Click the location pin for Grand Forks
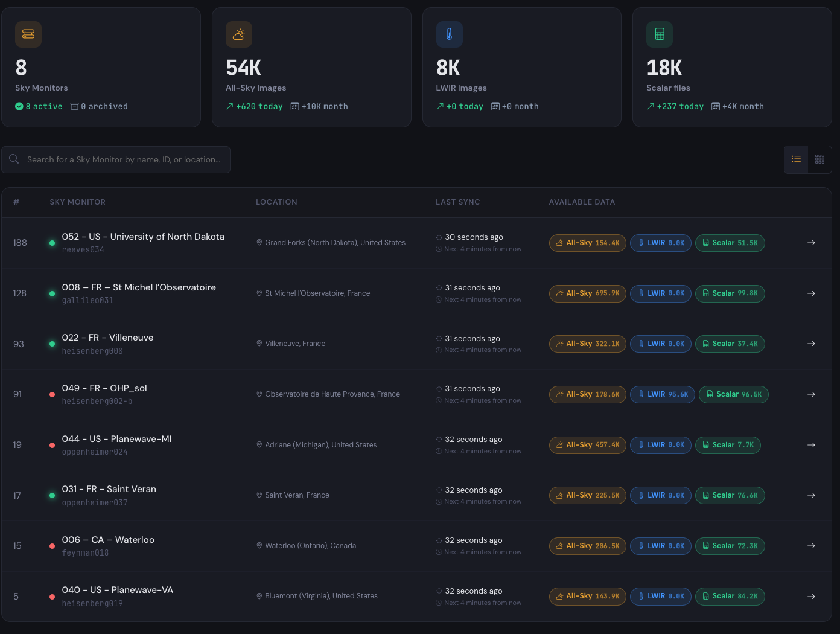840x634 pixels. click(x=259, y=243)
